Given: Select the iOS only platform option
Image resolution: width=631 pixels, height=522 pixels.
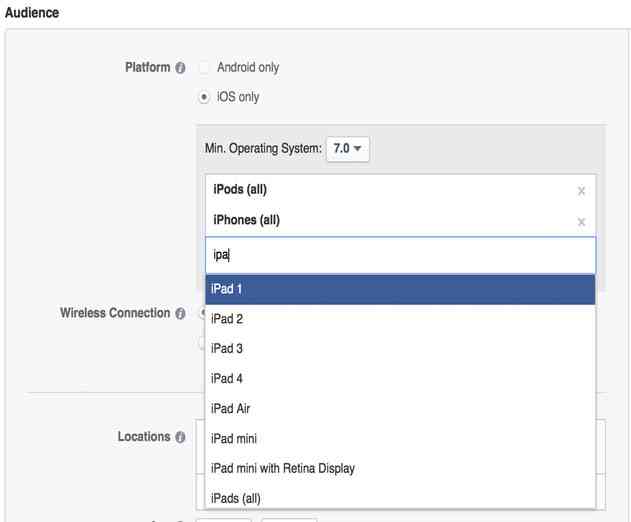Looking at the screenshot, I should [x=205, y=98].
